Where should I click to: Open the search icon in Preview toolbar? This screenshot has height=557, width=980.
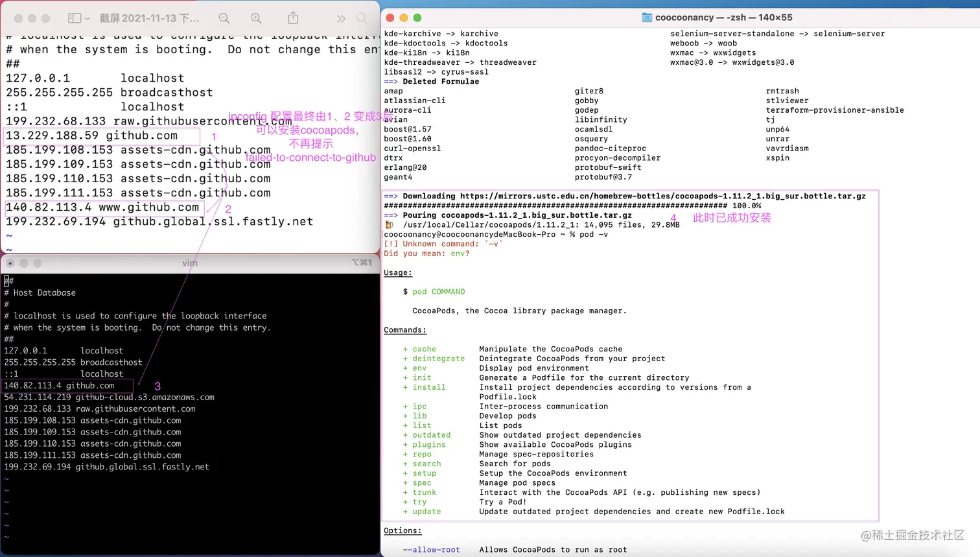(362, 18)
